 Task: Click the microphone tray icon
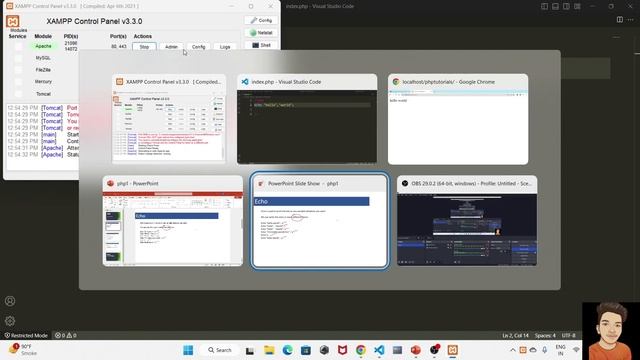pyautogui.click(x=544, y=350)
